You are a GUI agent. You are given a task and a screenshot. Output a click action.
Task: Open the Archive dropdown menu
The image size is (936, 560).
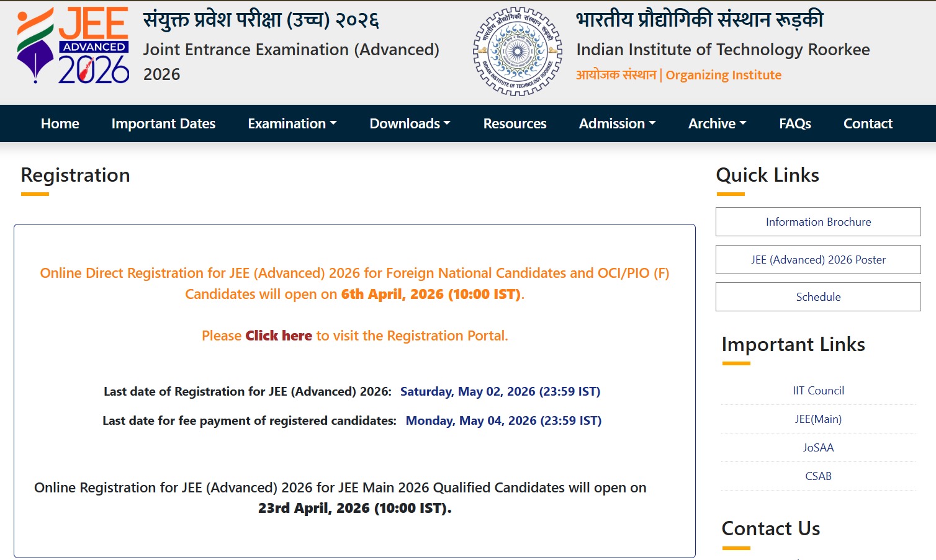(x=717, y=123)
